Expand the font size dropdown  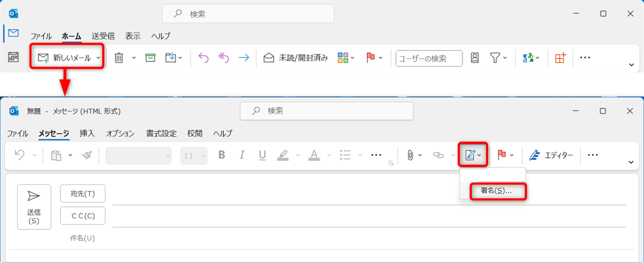tap(203, 156)
